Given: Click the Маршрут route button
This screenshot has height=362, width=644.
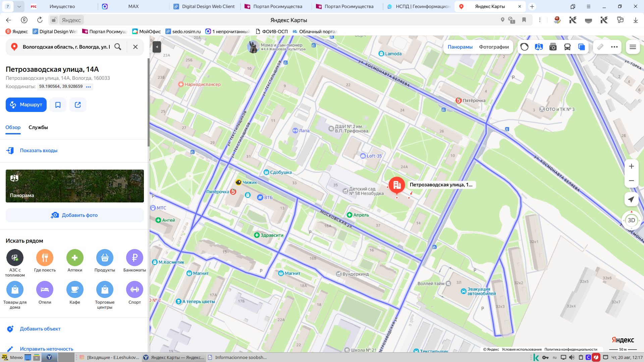Looking at the screenshot, I should coord(26,105).
